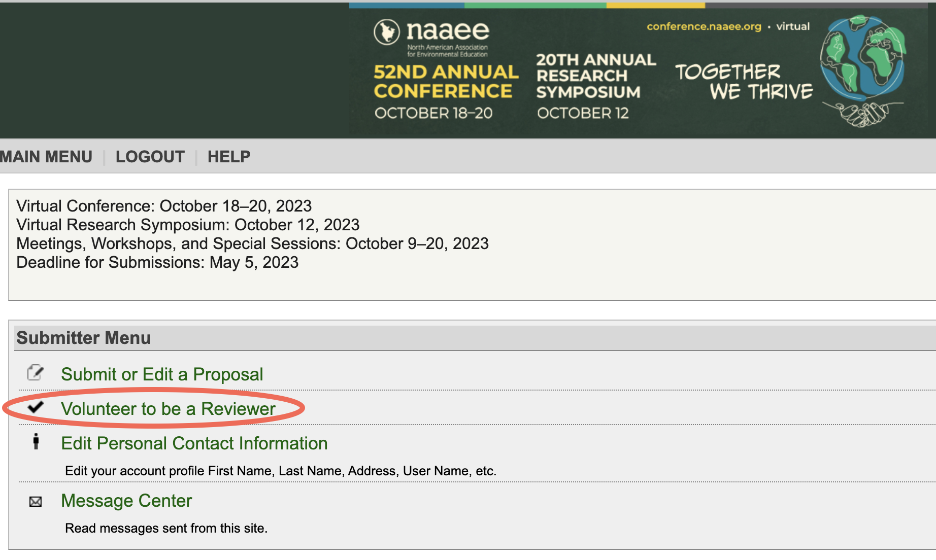Click the circled Volunteer to be a Reviewer link

tap(168, 409)
